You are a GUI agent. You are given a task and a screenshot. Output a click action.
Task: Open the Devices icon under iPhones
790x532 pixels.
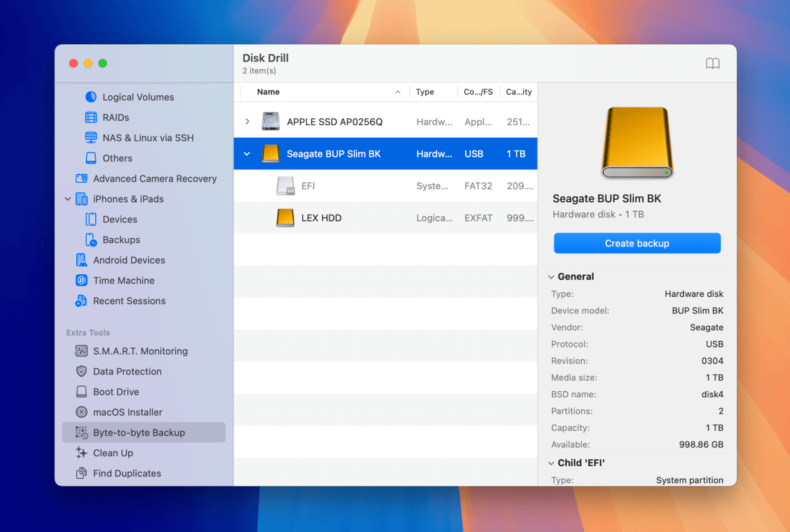91,219
